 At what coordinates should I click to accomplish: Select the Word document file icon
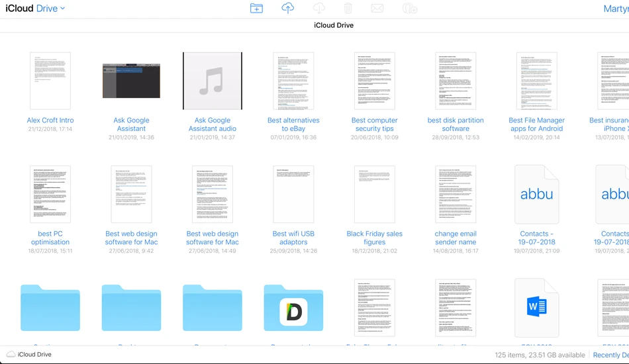[x=537, y=308]
